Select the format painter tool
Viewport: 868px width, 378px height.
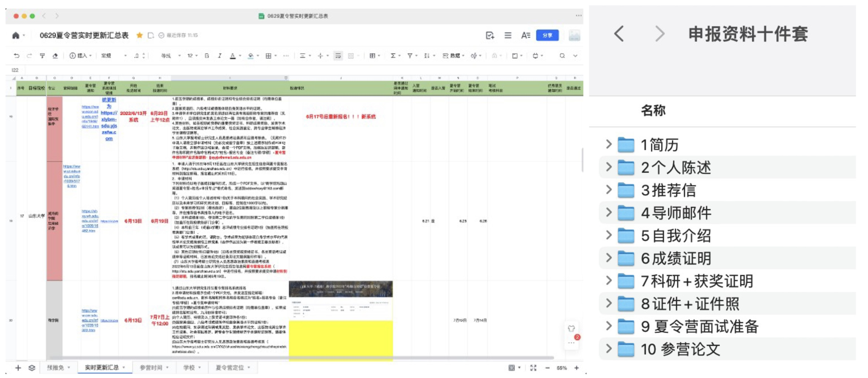tap(42, 56)
